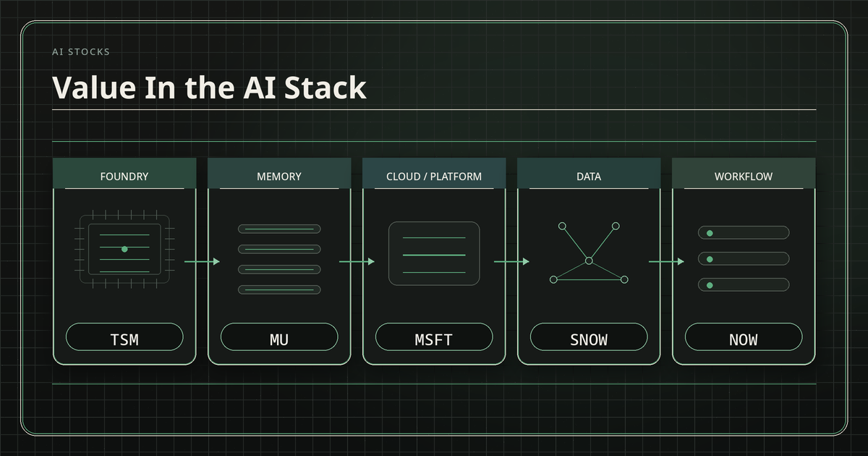This screenshot has height=456, width=868.
Task: Click the workflow list icon
Action: point(744,259)
